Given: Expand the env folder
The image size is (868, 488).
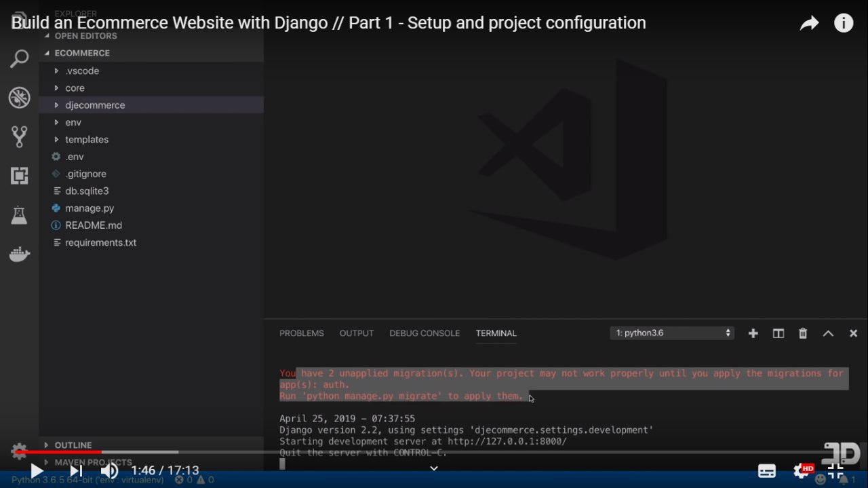Looking at the screenshot, I should click(x=151, y=122).
